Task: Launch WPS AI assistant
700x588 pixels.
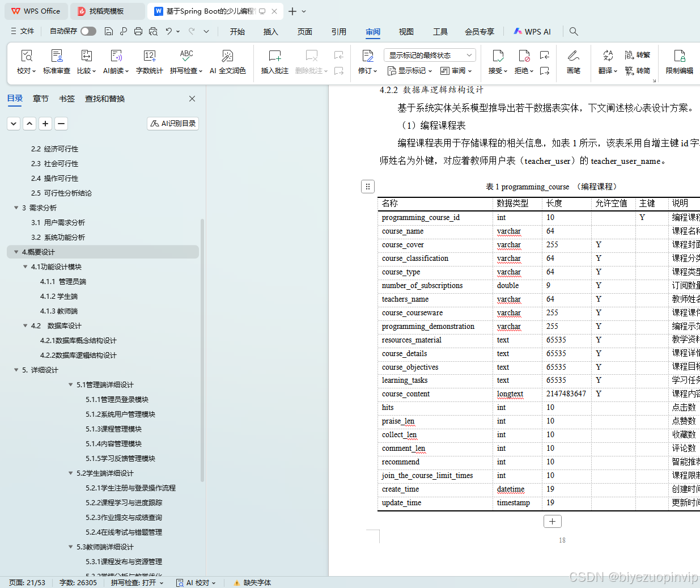Action: coord(531,31)
